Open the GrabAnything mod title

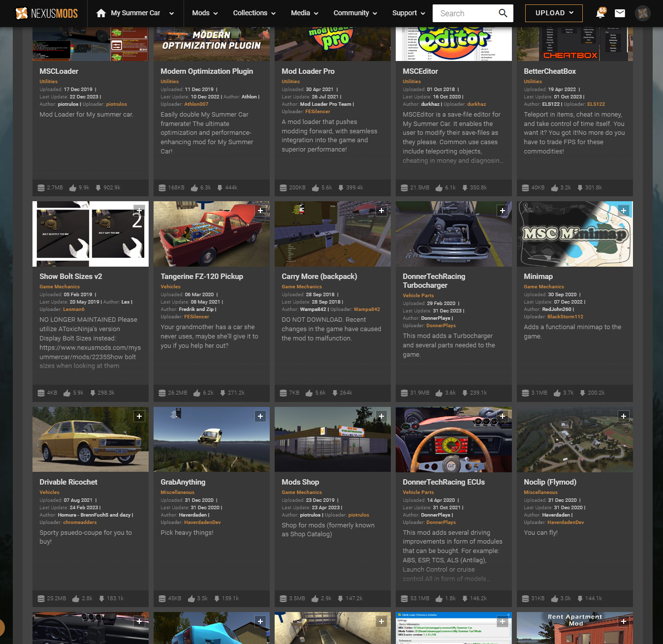click(183, 482)
